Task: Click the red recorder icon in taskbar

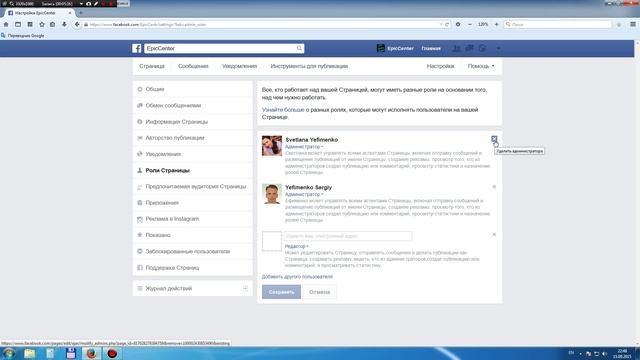Action: coord(112,353)
